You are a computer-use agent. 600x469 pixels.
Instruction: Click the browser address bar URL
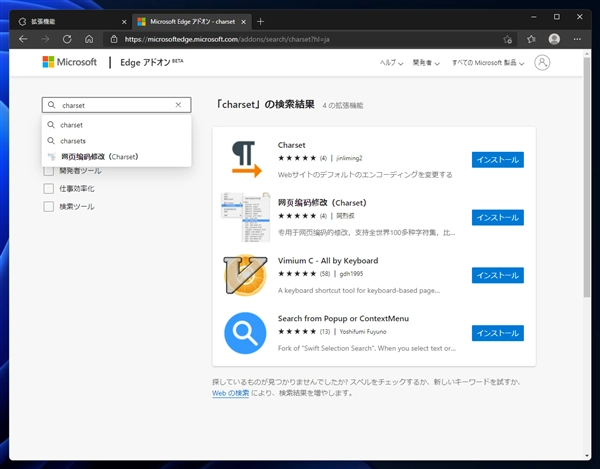[x=227, y=39]
